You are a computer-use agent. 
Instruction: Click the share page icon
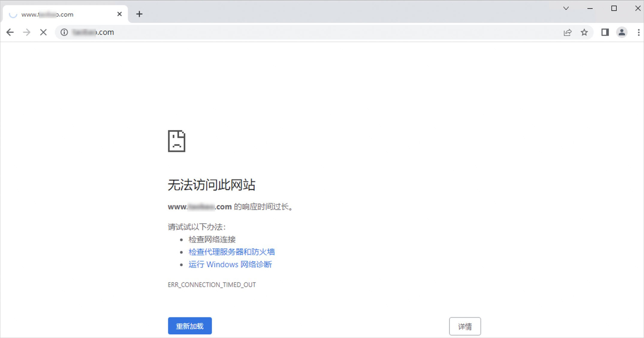(567, 32)
